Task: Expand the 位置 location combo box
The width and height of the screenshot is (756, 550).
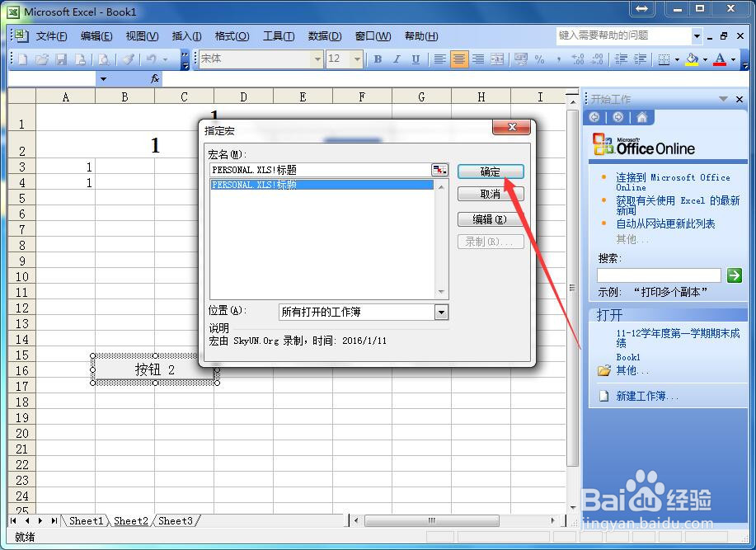Action: point(441,313)
